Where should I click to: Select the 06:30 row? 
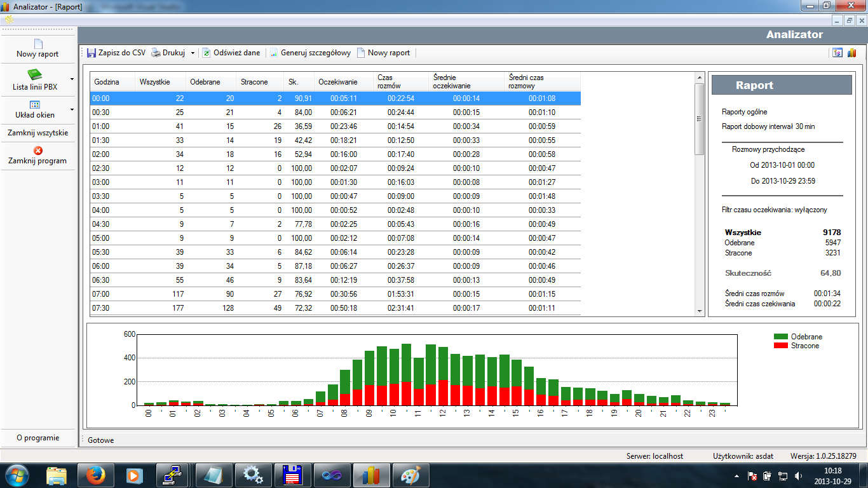[x=336, y=280]
